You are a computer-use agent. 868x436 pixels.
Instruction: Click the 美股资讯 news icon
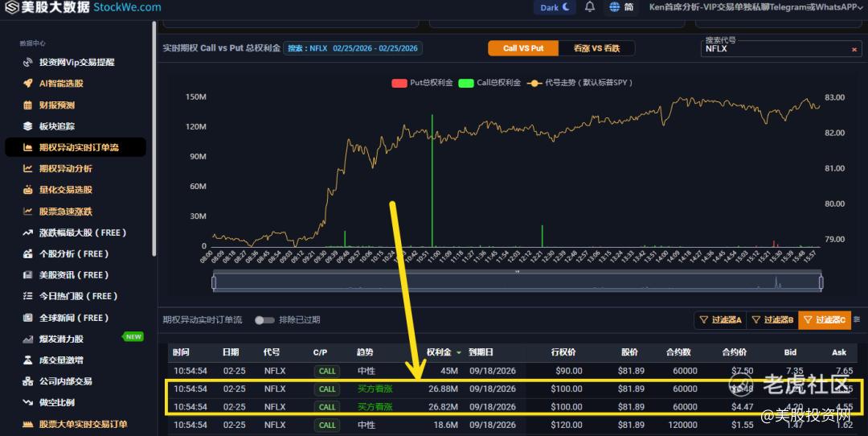(x=27, y=275)
